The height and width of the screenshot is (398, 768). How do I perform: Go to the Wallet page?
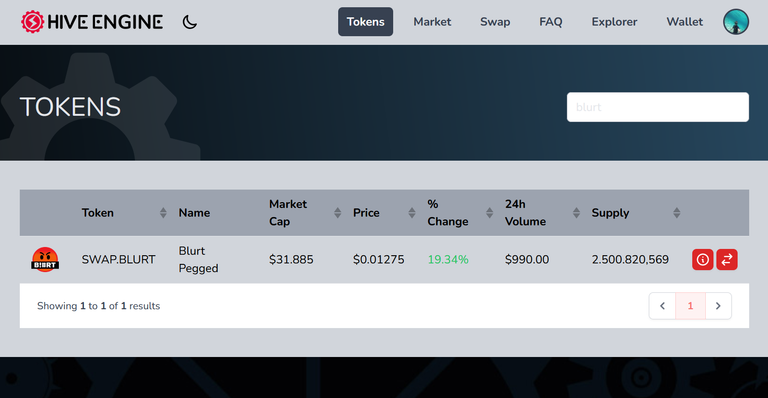[684, 22]
